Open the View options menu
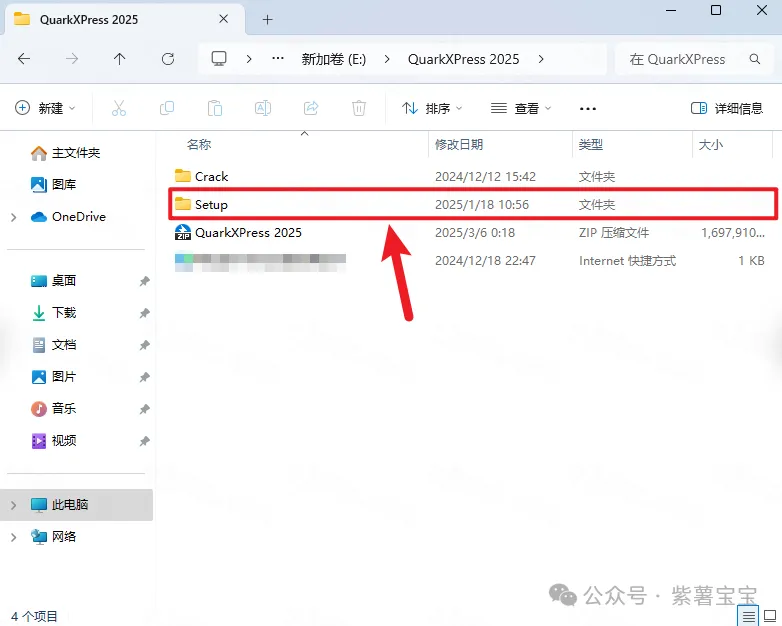Viewport: 782px width, 626px height. (x=521, y=108)
